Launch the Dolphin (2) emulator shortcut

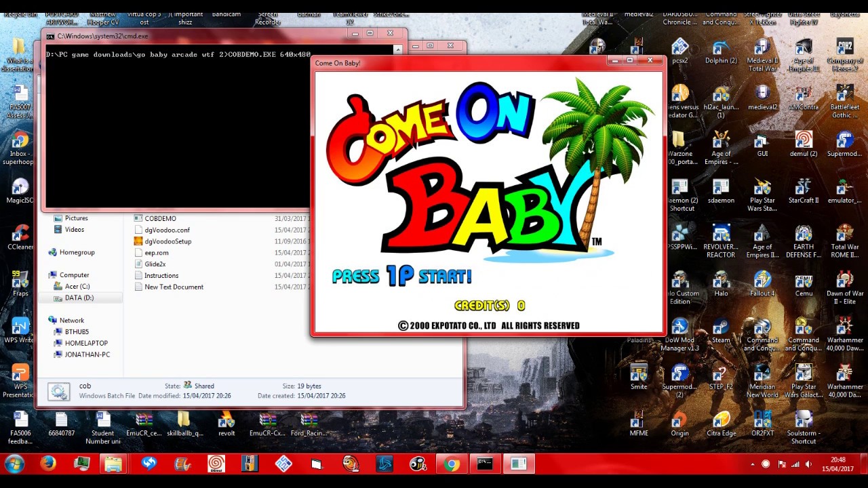721,52
